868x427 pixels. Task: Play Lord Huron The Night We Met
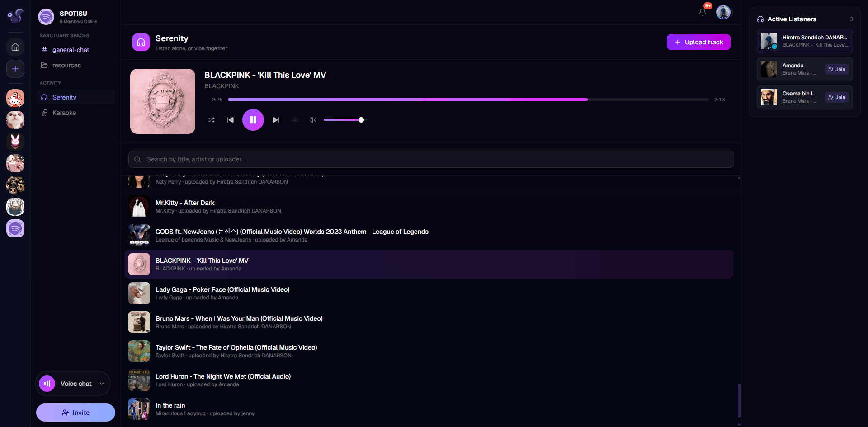429,380
